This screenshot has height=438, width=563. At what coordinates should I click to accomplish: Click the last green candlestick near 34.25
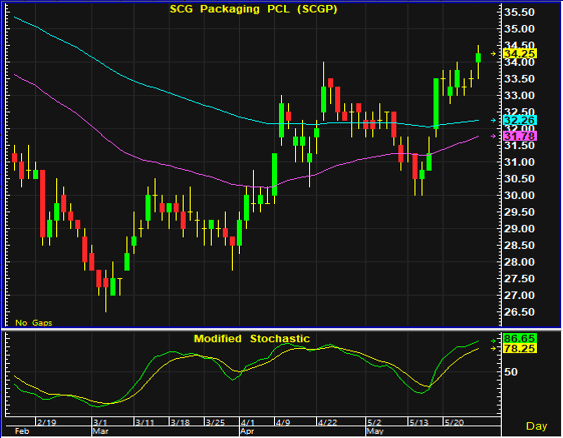point(478,58)
